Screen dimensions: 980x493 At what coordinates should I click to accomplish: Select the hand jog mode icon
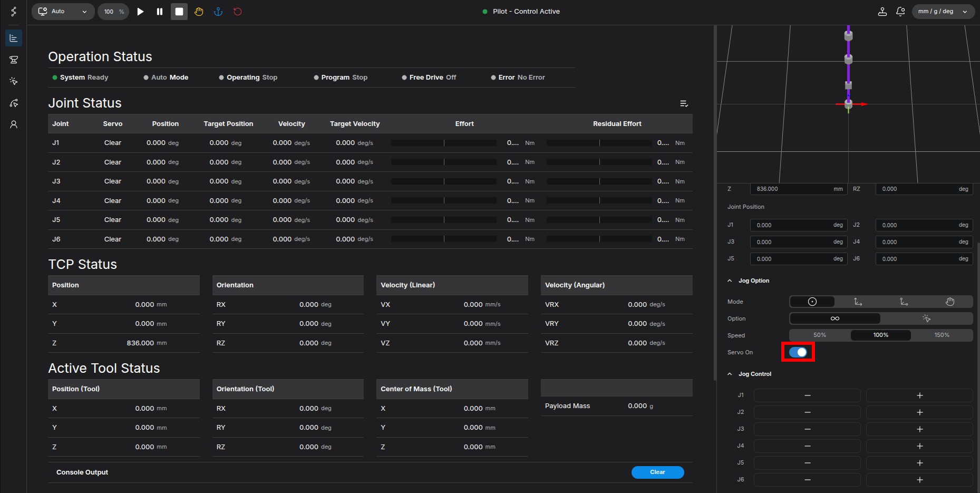click(x=949, y=302)
